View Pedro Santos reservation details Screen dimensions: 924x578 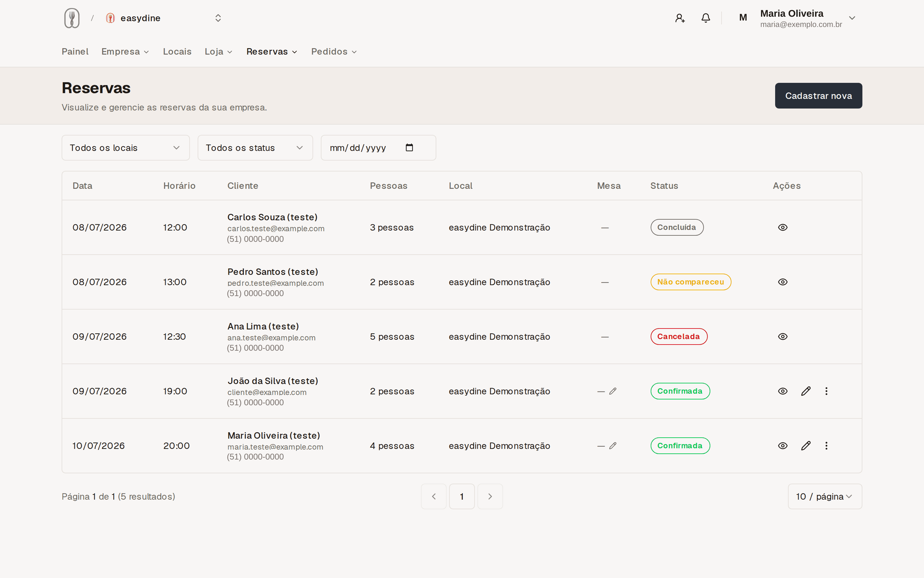(x=783, y=282)
